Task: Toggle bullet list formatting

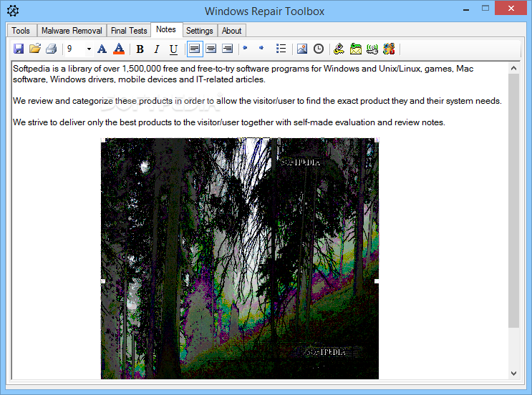Action: tap(281, 49)
